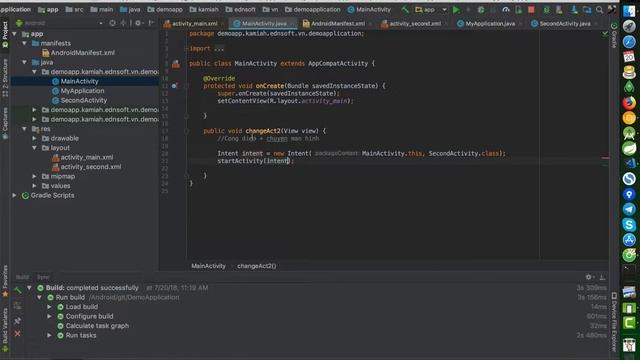Collapse the layout folder
The image size is (640, 360).
[35, 148]
